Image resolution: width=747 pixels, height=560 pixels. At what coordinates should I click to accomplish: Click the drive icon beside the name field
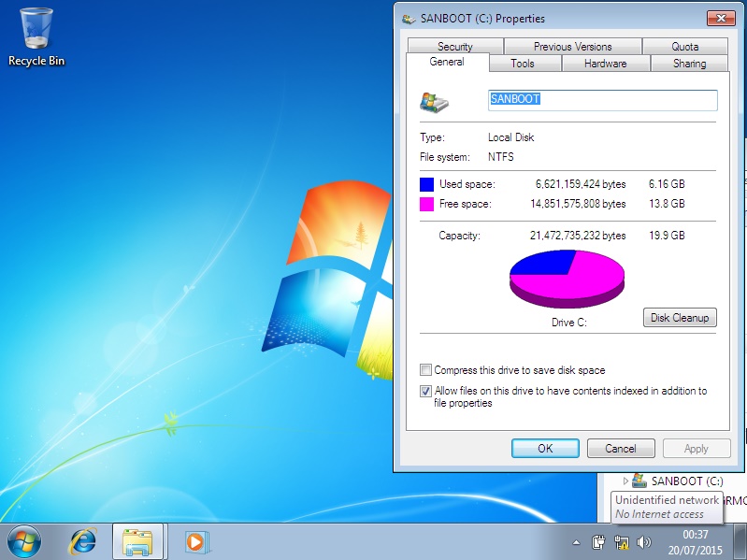click(x=434, y=102)
